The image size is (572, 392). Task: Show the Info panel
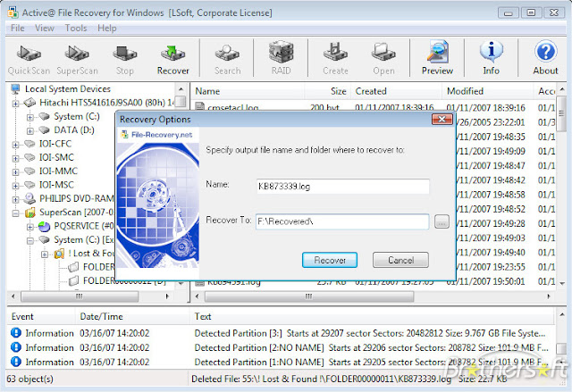coord(491,59)
